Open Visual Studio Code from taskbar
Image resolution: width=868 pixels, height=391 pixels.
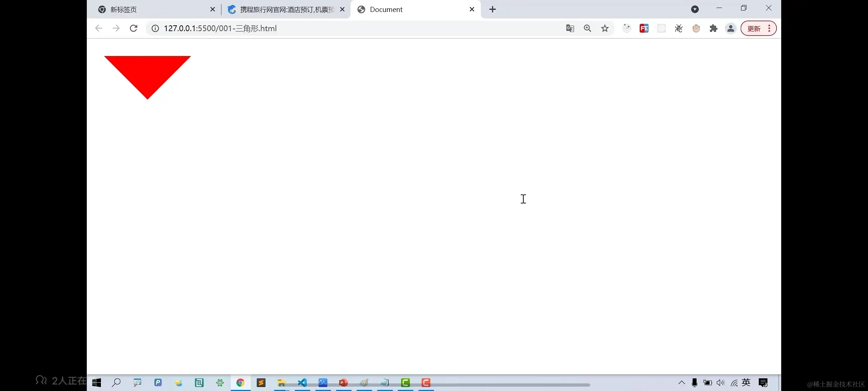click(x=302, y=383)
